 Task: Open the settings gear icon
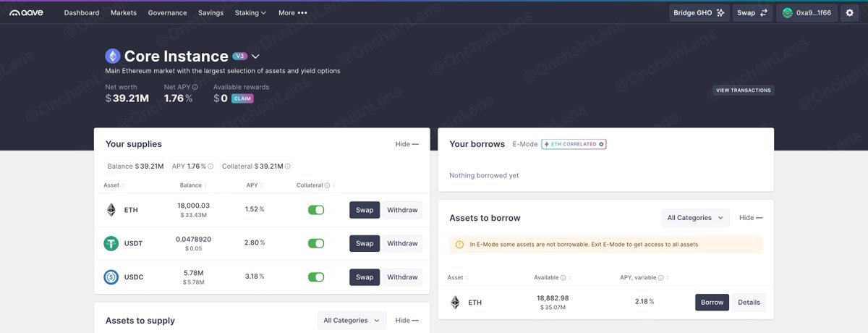click(850, 13)
